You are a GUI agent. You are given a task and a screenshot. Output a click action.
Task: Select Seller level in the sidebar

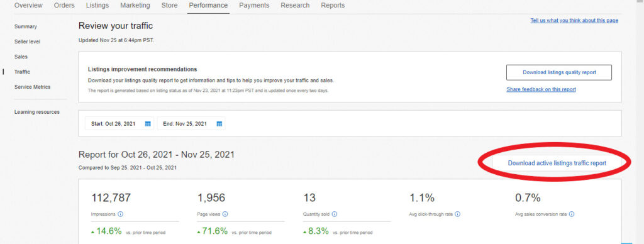pos(27,42)
